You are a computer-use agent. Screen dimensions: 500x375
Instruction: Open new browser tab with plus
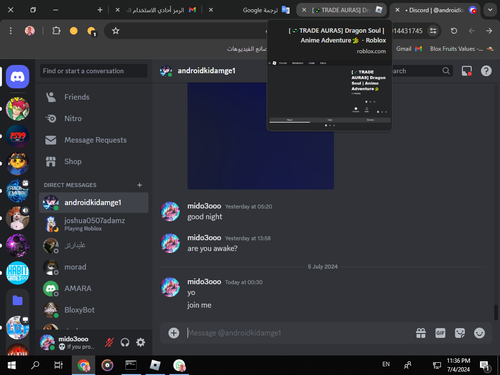coord(100,10)
